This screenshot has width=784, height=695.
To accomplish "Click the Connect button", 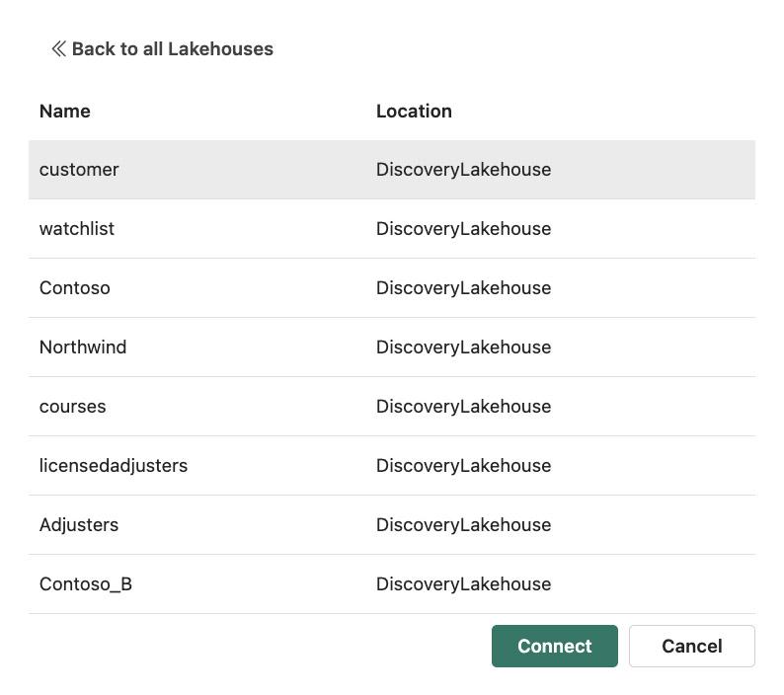I will click(555, 646).
